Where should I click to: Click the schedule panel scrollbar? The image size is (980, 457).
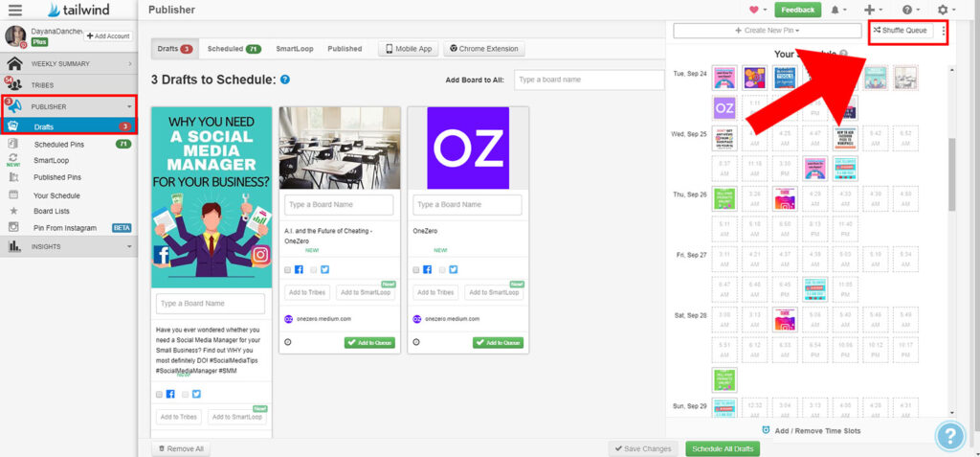[x=951, y=174]
